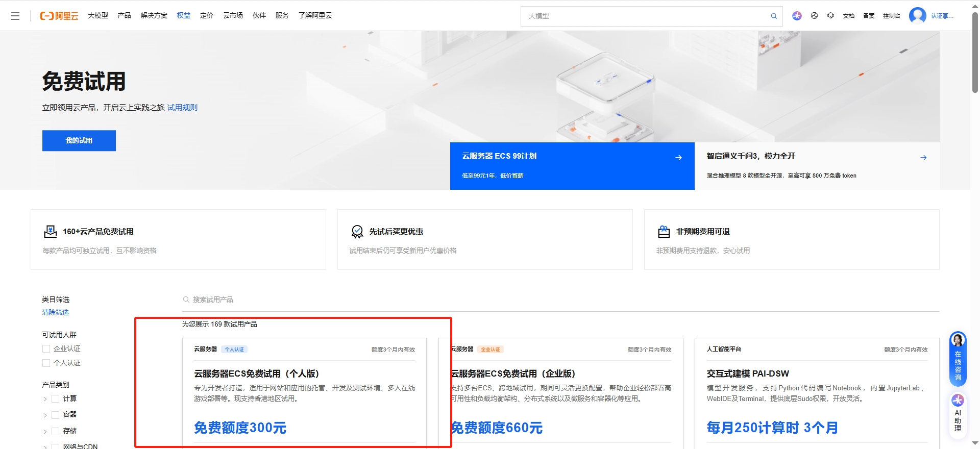Image resolution: width=980 pixels, height=449 pixels.
Task: Open 产品 menu in top navigation
Action: [125, 16]
